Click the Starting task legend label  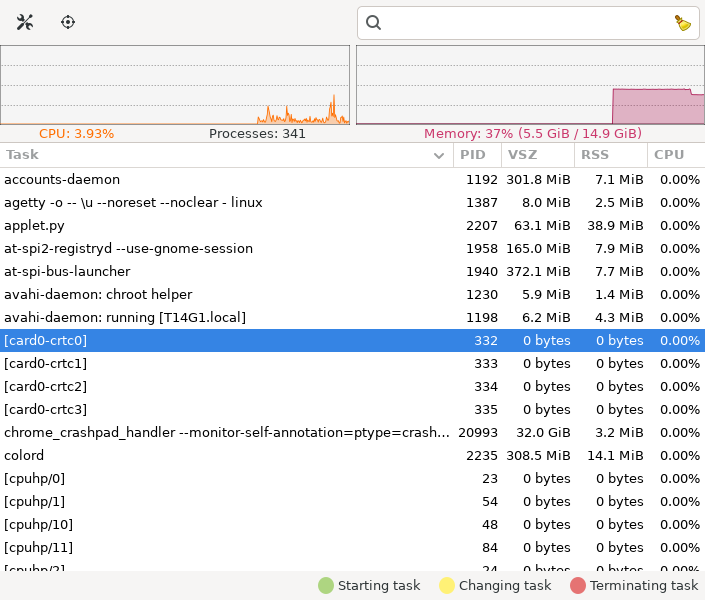379,586
